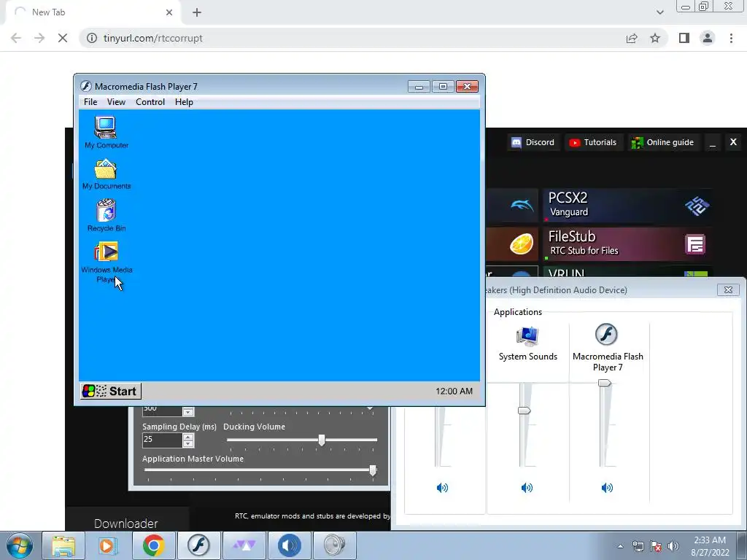
Task: Switch to RTC launcher in the taskbar
Action: click(x=244, y=545)
